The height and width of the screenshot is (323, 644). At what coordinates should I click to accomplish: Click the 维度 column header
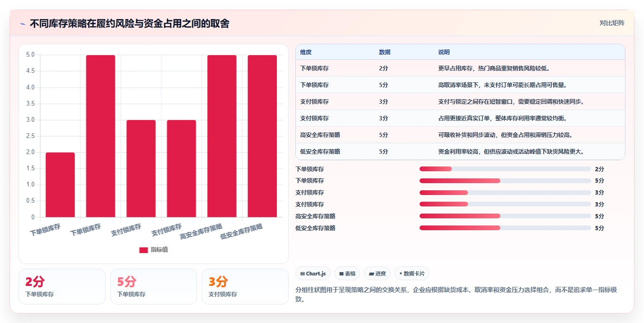coord(306,52)
